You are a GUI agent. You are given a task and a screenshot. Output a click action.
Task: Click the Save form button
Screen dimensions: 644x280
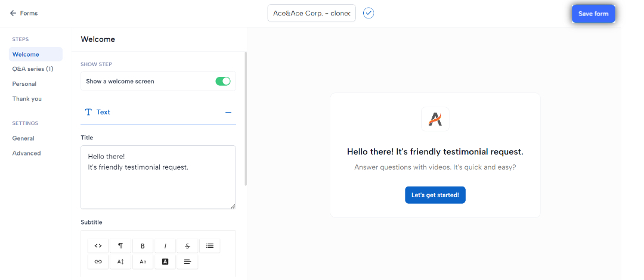(x=593, y=14)
